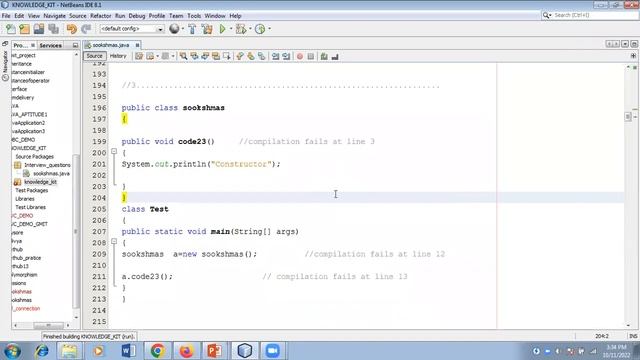Select the Interview_questions package node
This screenshot has width=640, height=360.
coord(47,165)
